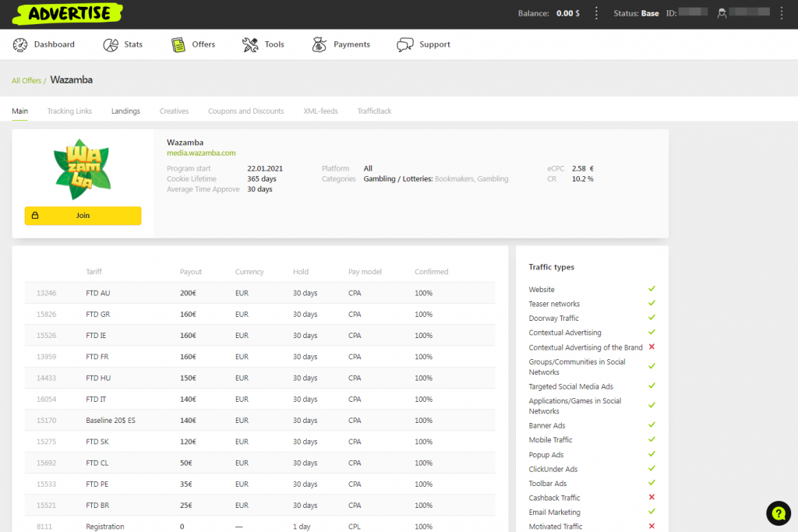Screen dimensions: 798x532
Task: Go back to All Offers
Action: click(x=26, y=80)
